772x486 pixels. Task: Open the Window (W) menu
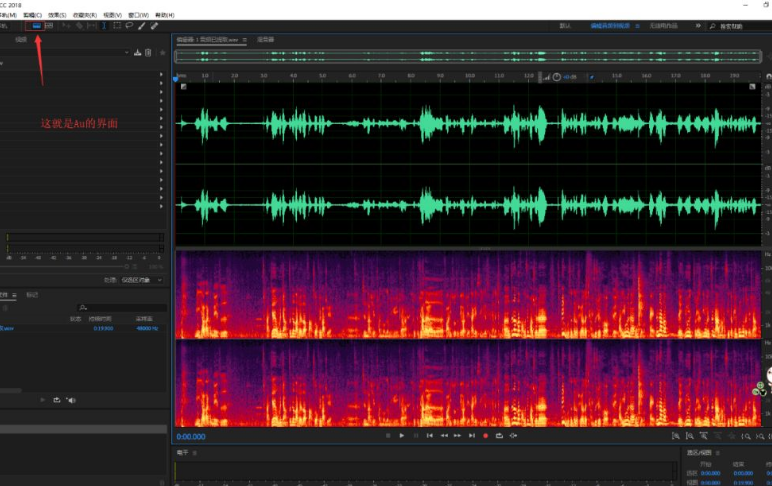(138, 15)
